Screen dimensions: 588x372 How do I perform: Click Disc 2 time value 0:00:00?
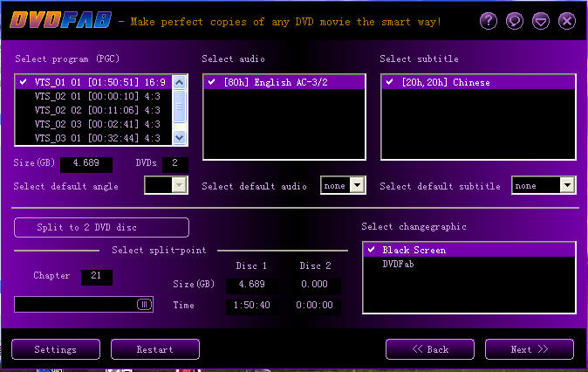pos(314,306)
